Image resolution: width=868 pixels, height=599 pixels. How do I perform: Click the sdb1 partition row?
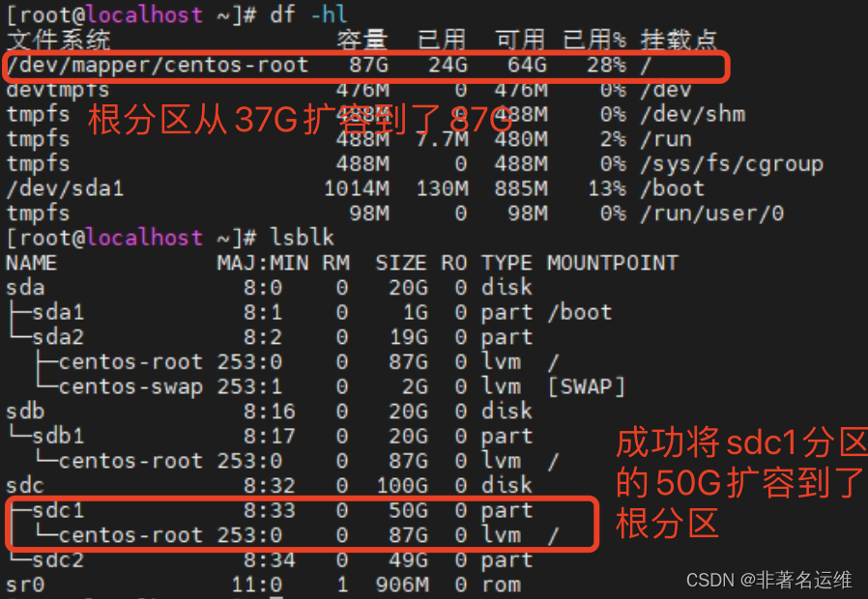[x=269, y=437]
